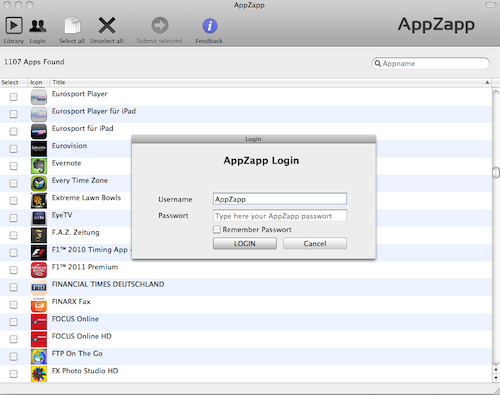Click the Eurosport Player für iPad icon
500x395 pixels.
39,114
